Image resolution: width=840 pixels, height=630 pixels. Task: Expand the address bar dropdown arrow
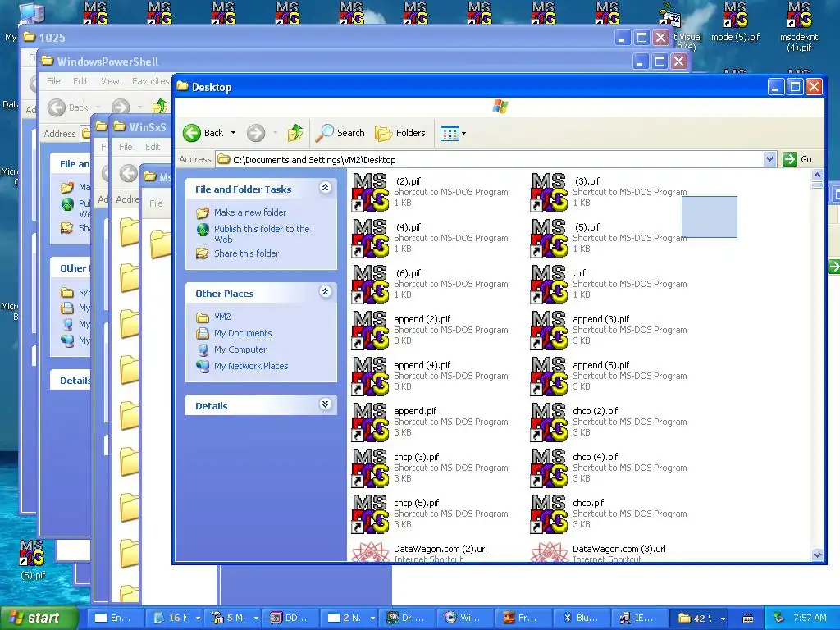click(x=769, y=159)
